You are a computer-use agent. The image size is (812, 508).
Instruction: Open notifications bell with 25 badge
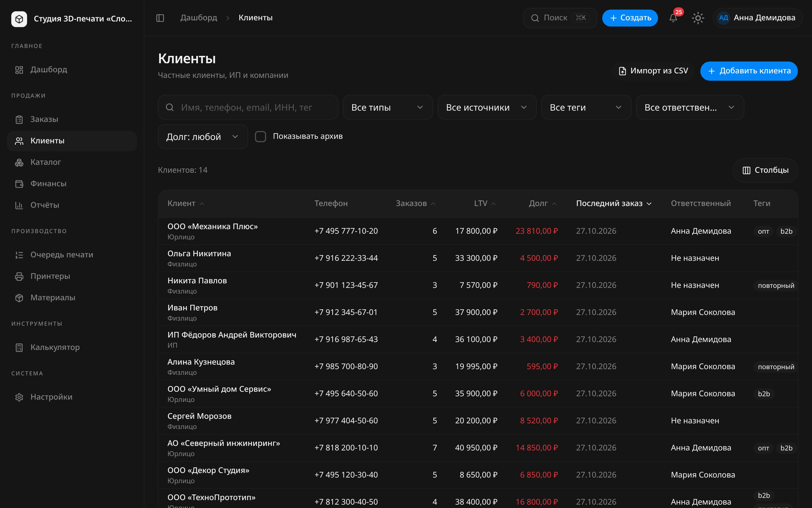(x=673, y=18)
